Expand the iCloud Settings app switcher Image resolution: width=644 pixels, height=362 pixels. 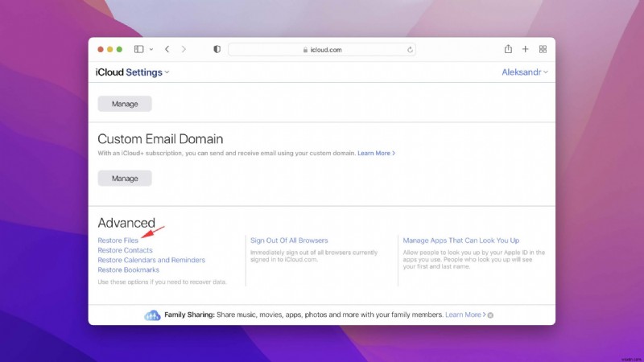click(x=132, y=72)
